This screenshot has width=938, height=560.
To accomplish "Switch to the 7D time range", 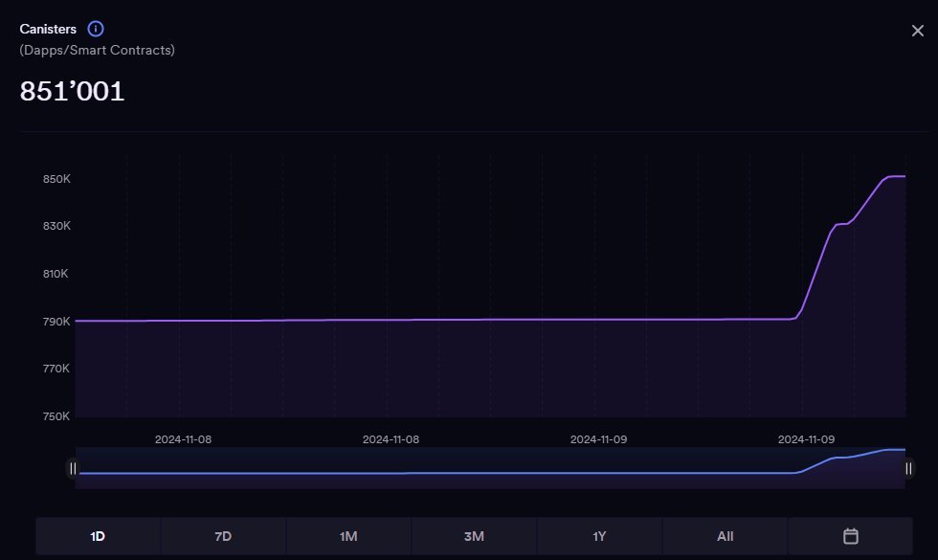I will point(223,536).
